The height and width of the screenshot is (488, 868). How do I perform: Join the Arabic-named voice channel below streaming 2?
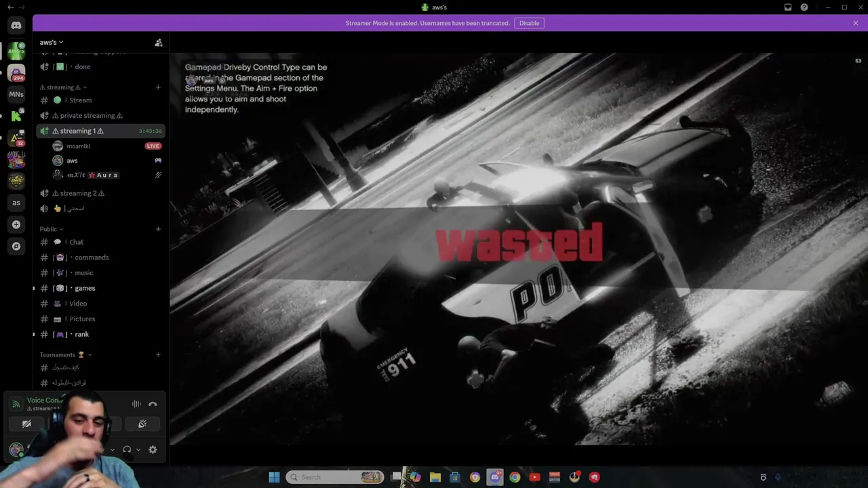pos(100,208)
